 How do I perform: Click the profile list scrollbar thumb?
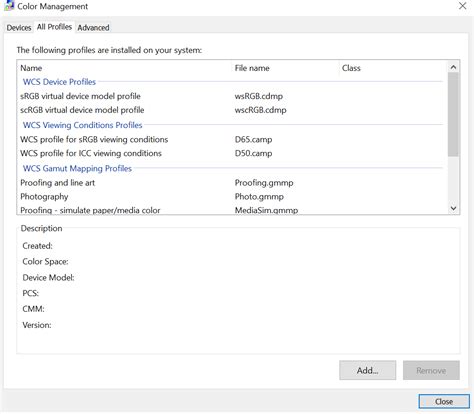[453, 114]
